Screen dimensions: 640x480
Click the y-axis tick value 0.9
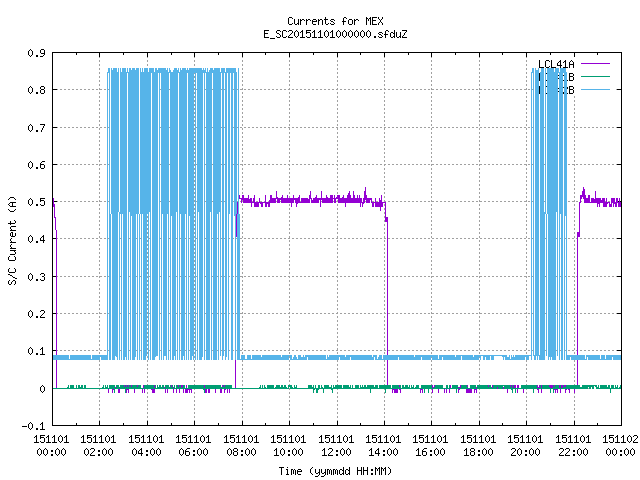tap(36, 53)
